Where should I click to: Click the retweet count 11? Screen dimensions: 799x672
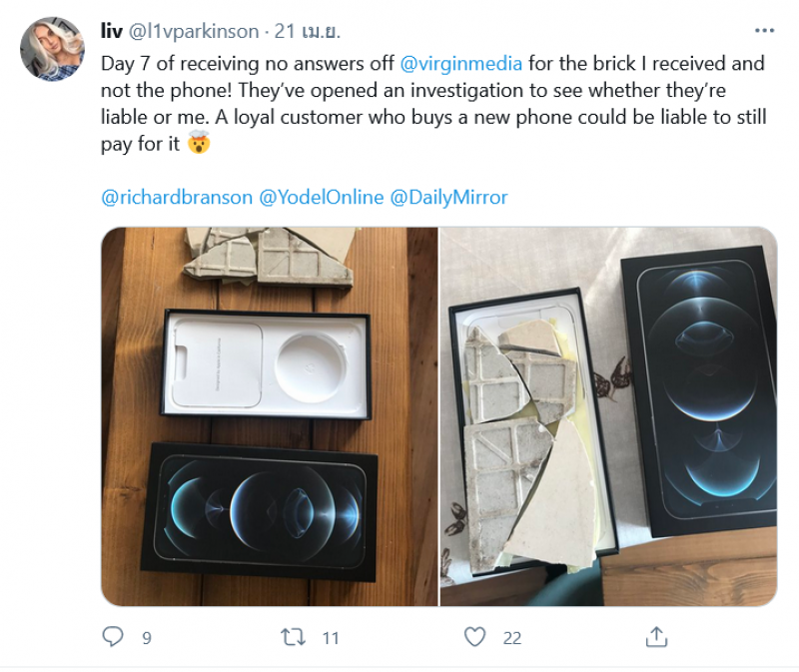[x=331, y=637]
